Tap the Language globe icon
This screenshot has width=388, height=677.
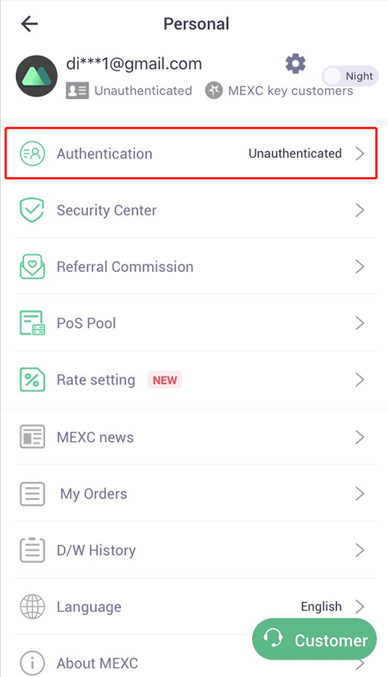(32, 606)
